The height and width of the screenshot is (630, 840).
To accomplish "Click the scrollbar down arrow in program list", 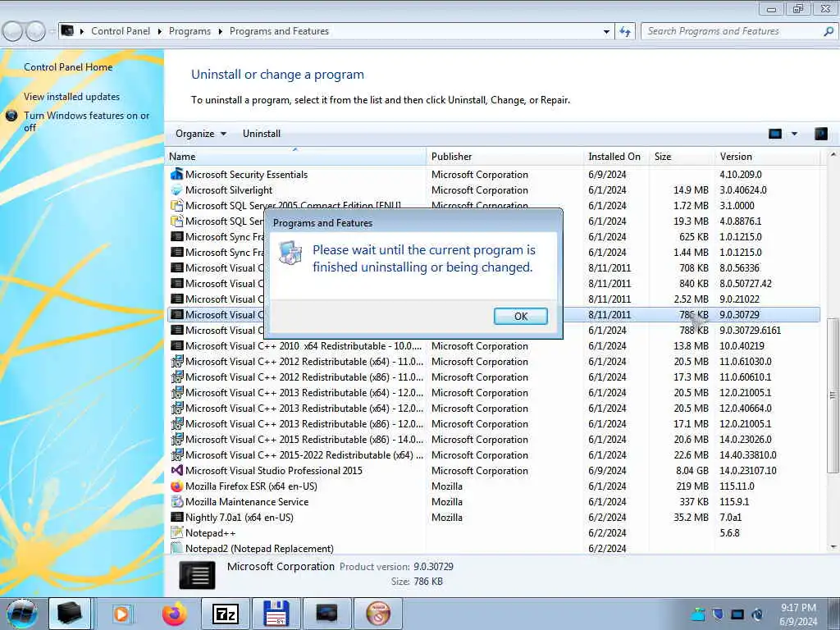I will click(832, 547).
